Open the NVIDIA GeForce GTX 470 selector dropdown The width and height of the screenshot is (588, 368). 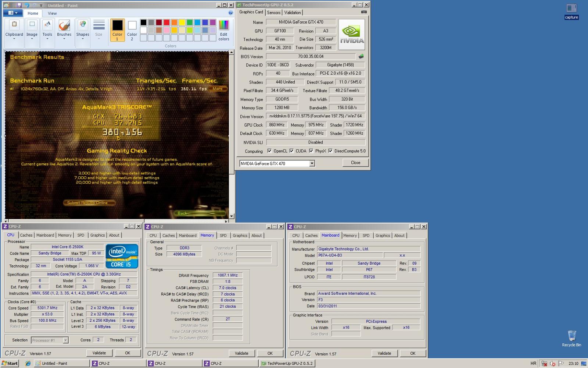coord(312,163)
